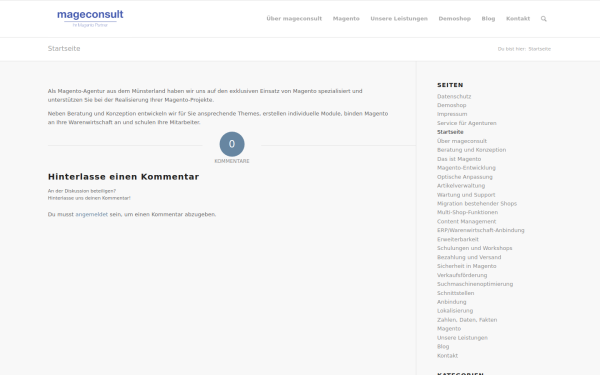Image resolution: width=600 pixels, height=375 pixels.
Task: Open Demoshop in the Seiten sidebar
Action: pos(452,105)
